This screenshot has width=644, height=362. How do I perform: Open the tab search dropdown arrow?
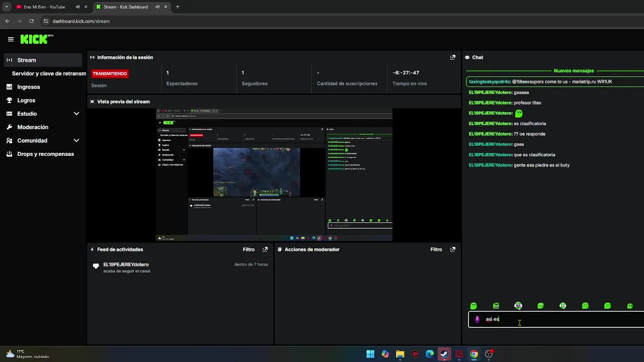pos(6,7)
